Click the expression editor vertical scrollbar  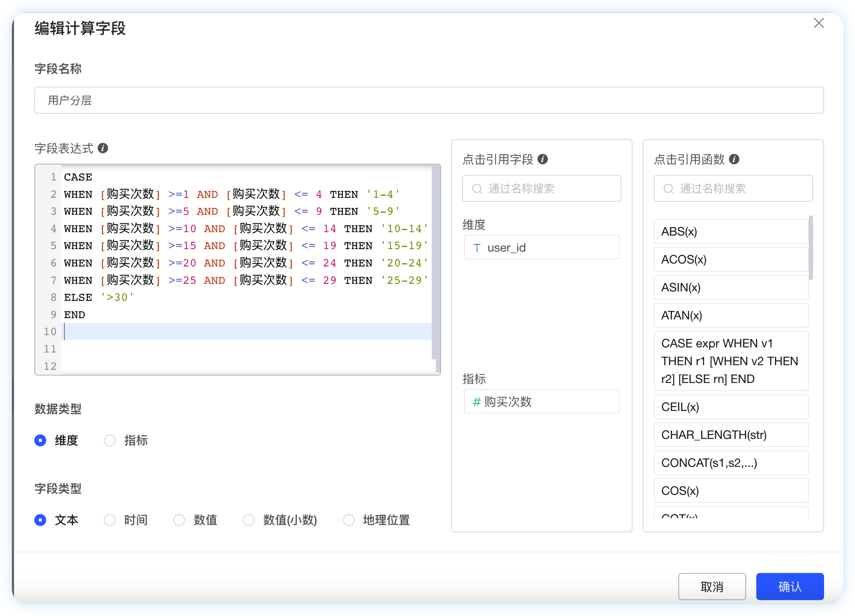434,263
